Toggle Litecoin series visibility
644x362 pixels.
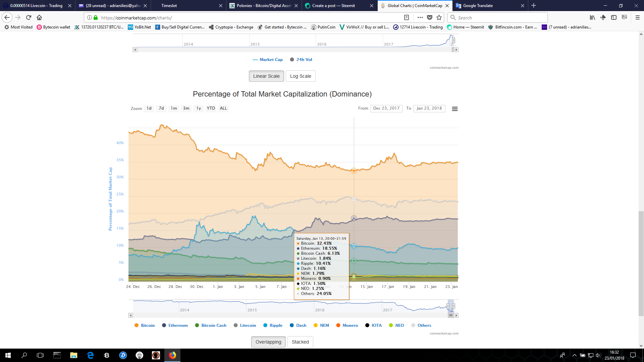(x=245, y=325)
